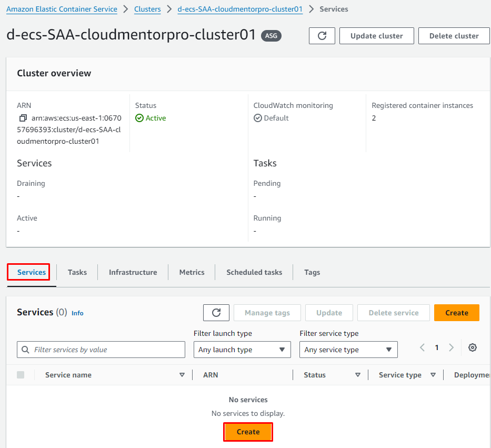Select the cluster ARN text

[x=69, y=130]
